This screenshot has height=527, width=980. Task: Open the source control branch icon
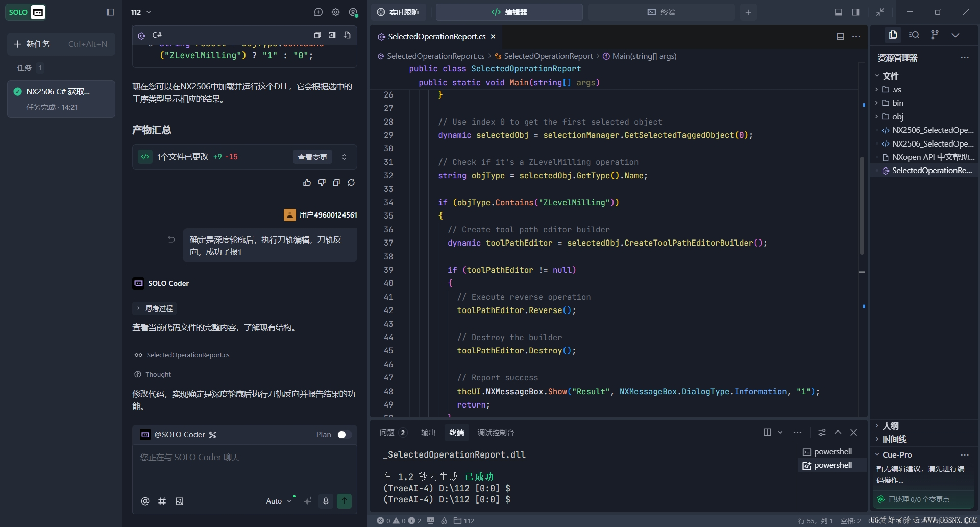[x=935, y=35]
